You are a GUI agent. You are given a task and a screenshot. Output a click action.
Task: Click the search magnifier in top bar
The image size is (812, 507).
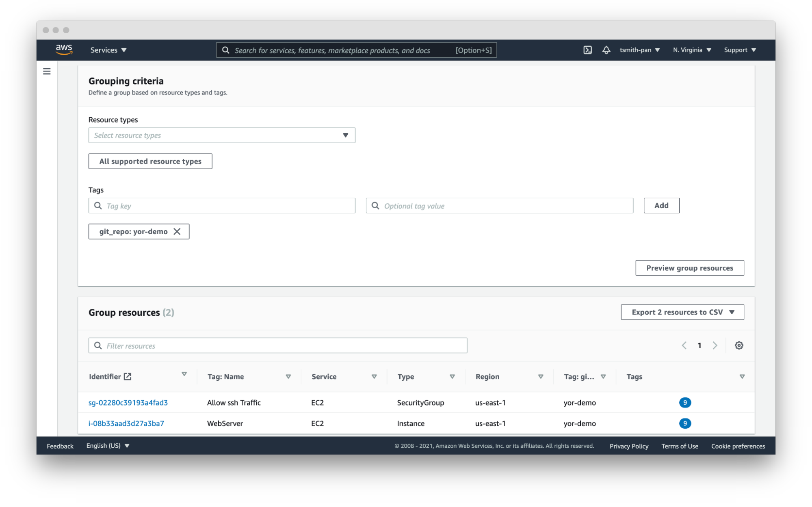pyautogui.click(x=225, y=50)
